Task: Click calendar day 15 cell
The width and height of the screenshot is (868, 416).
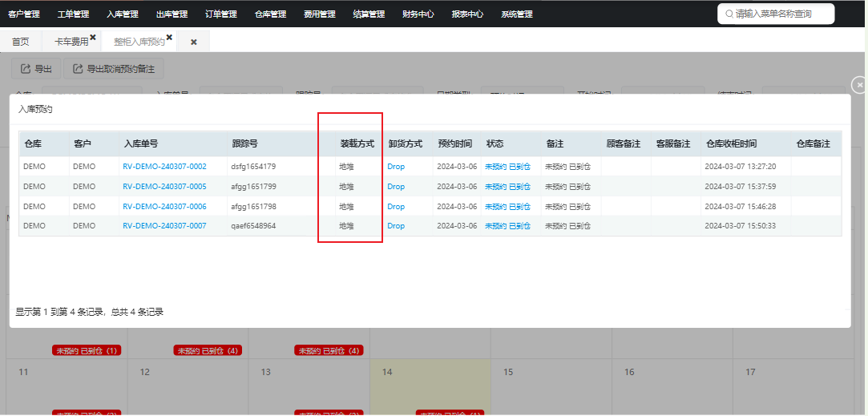Action: (551, 386)
